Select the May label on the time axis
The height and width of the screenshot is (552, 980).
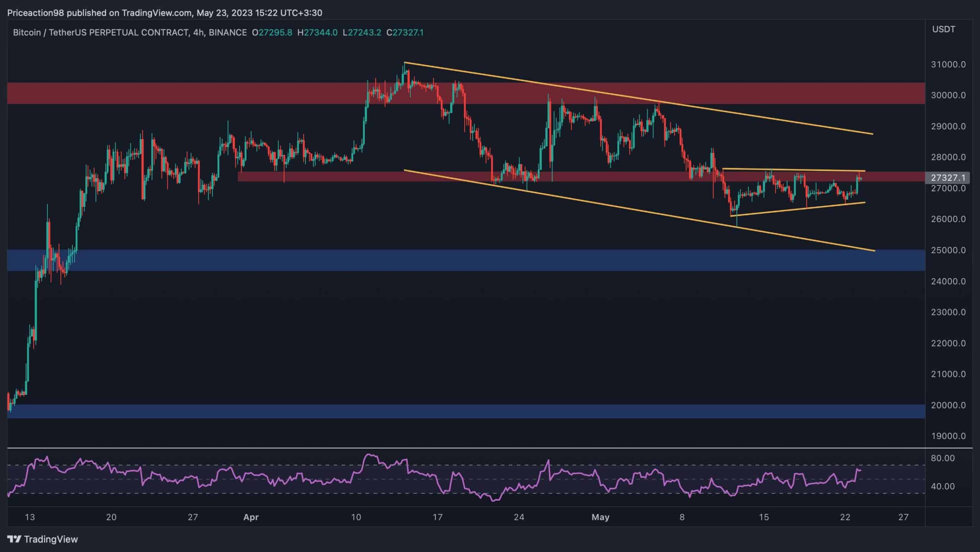[x=601, y=517]
